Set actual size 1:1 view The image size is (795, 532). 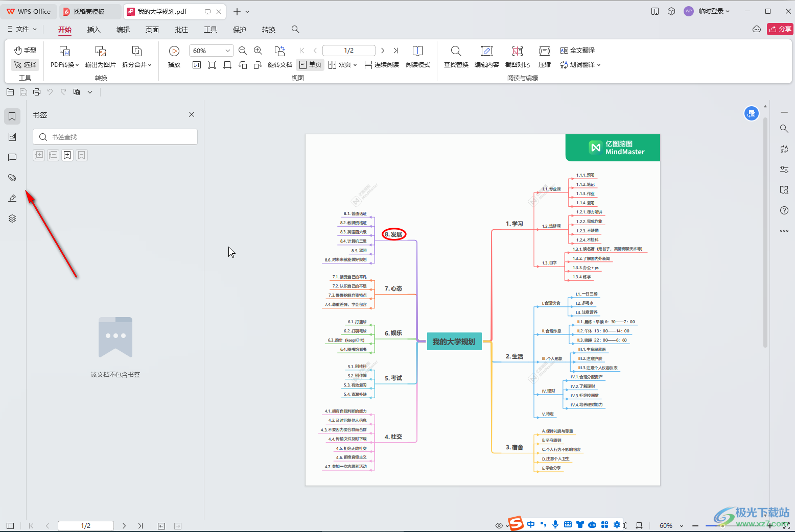point(197,65)
